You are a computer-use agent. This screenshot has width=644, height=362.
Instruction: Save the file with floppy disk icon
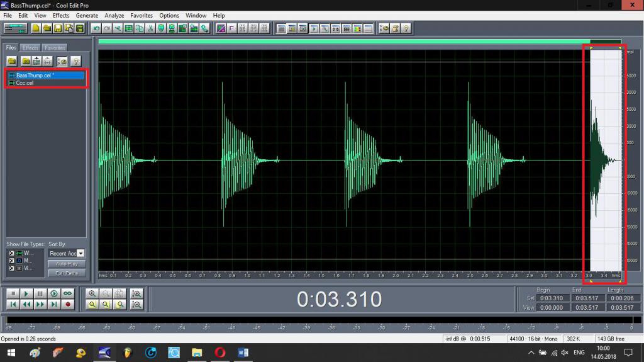pyautogui.click(x=58, y=28)
